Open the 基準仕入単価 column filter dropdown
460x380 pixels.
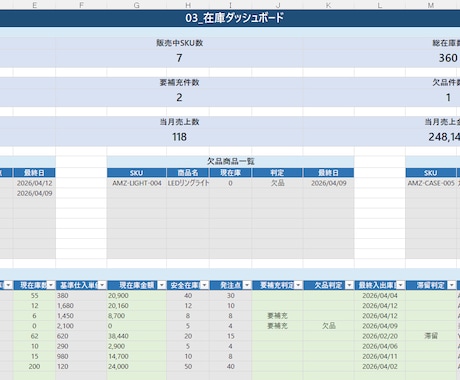tap(102, 285)
